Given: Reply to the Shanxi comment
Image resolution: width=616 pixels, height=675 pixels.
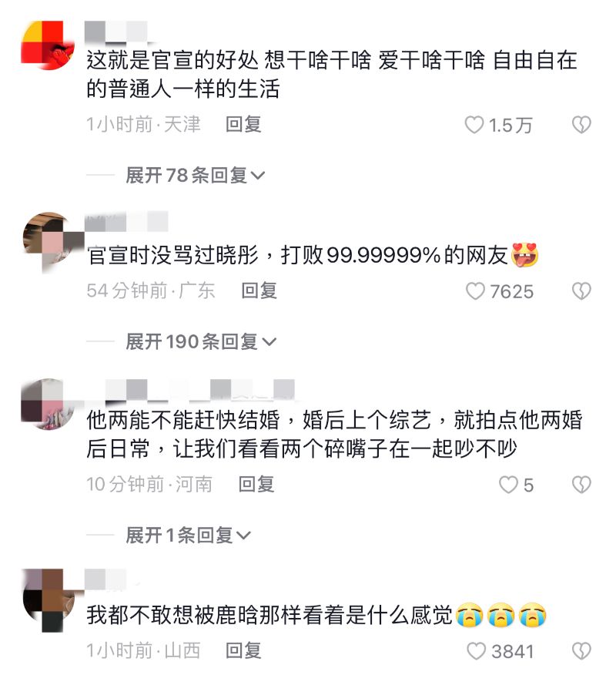Looking at the screenshot, I should point(243,650).
